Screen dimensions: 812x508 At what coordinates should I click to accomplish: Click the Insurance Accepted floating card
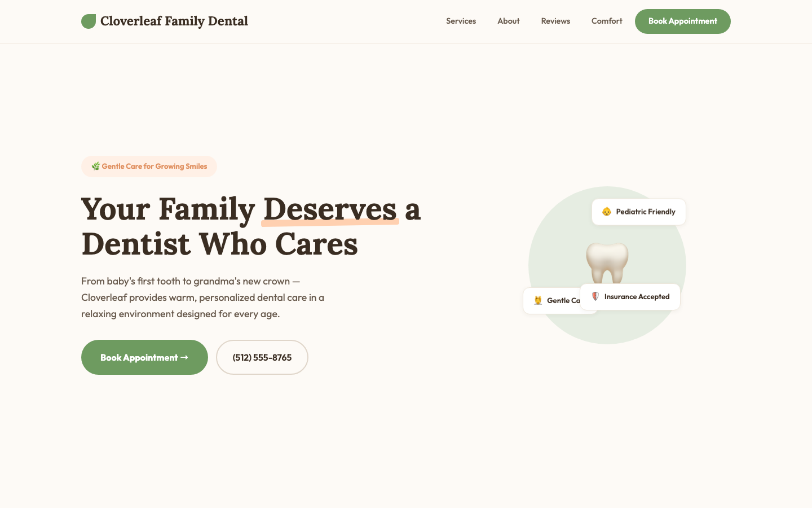(x=630, y=296)
